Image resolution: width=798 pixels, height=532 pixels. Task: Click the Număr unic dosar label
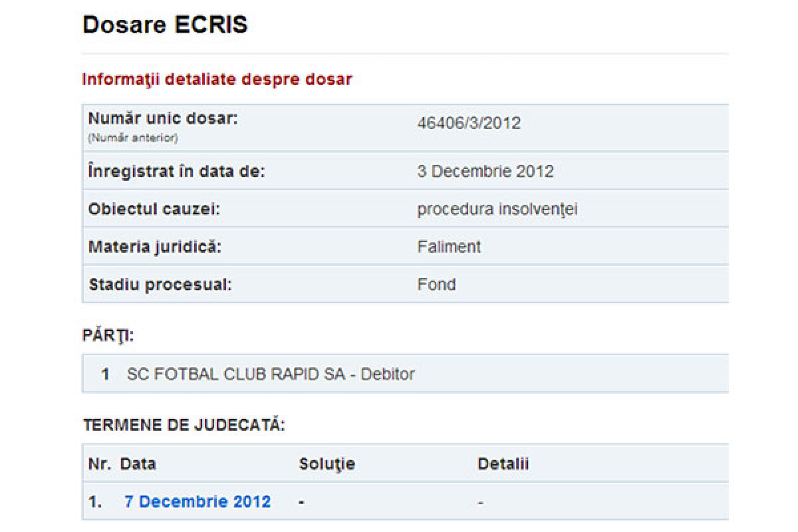pos(162,120)
